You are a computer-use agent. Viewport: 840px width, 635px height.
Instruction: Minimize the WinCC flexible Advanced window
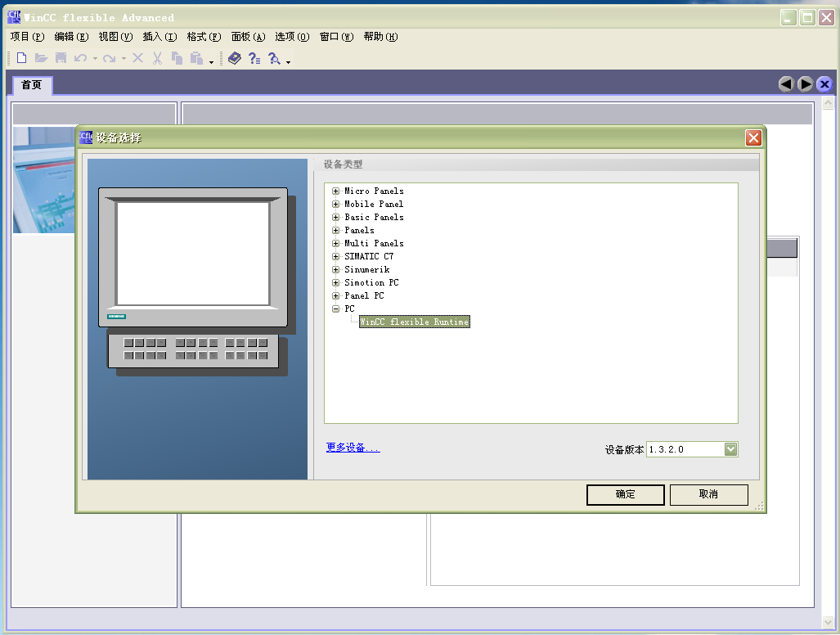pos(788,18)
